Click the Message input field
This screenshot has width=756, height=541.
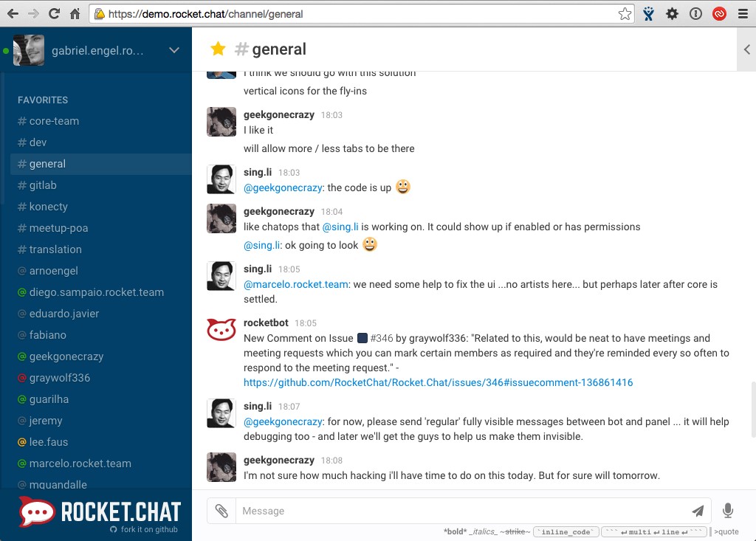tap(461, 511)
